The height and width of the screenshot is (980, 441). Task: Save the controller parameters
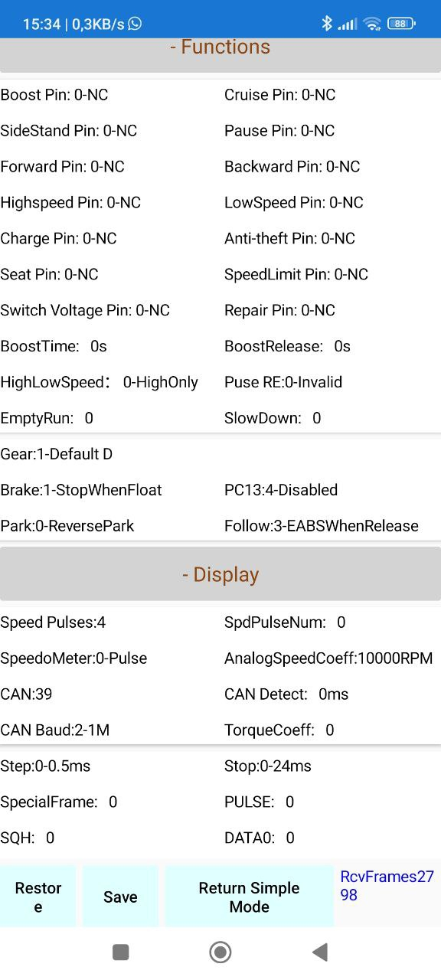(120, 897)
